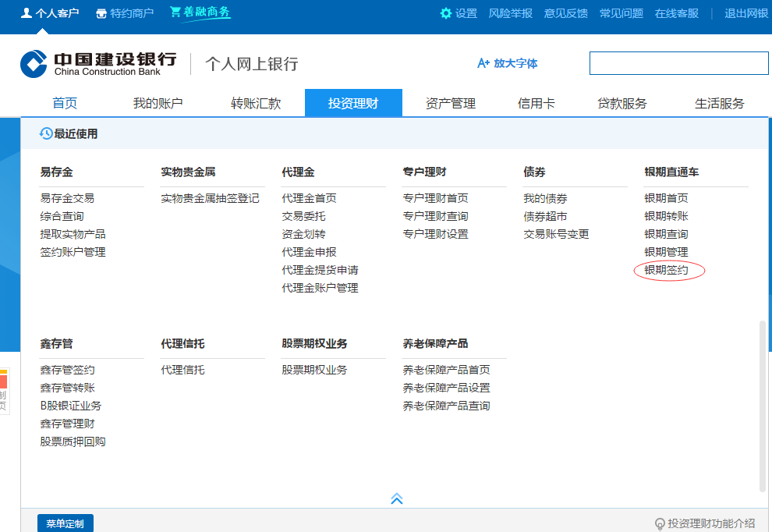Screen dimensions: 772x532
Task: Open 股票质押回购
Action: coord(73,442)
